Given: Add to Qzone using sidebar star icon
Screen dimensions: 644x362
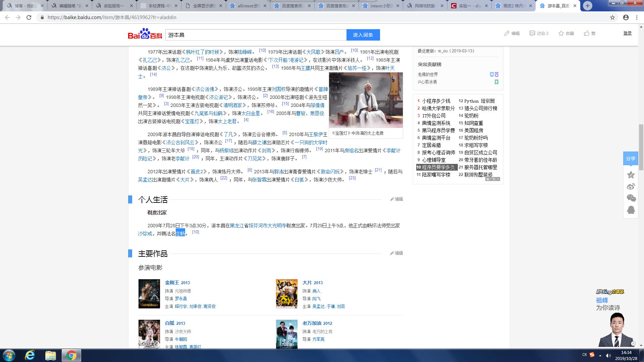Looking at the screenshot, I should tap(631, 175).
